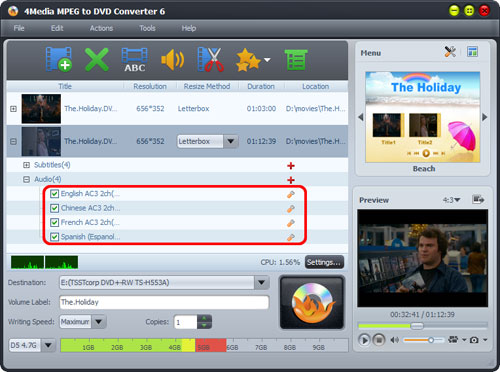Click the green X remove icon
Viewport: 500px width, 372px height.
point(97,59)
